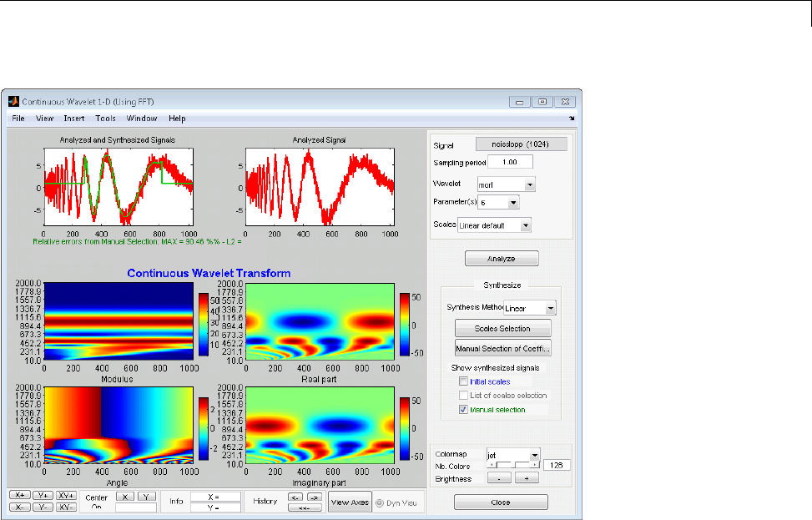Click the brightness plus button
812x520 pixels.
(x=525, y=478)
